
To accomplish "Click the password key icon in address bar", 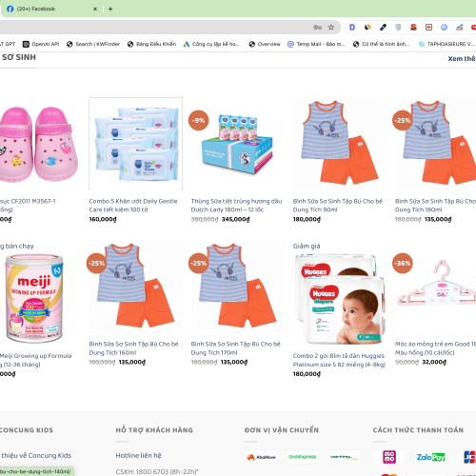I will pyautogui.click(x=317, y=28).
